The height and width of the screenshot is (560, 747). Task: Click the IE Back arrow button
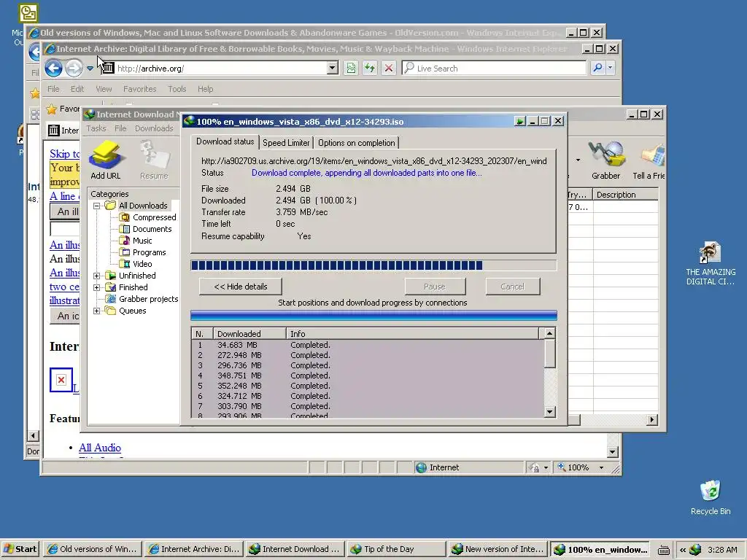[53, 69]
